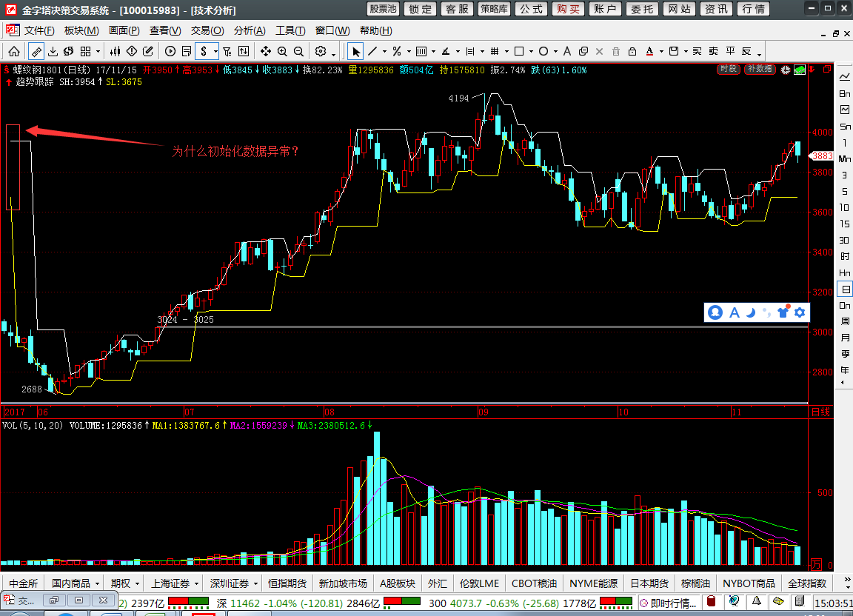853x616 pixels.
Task: Select the rectangle drawing tool
Action: pos(519,51)
